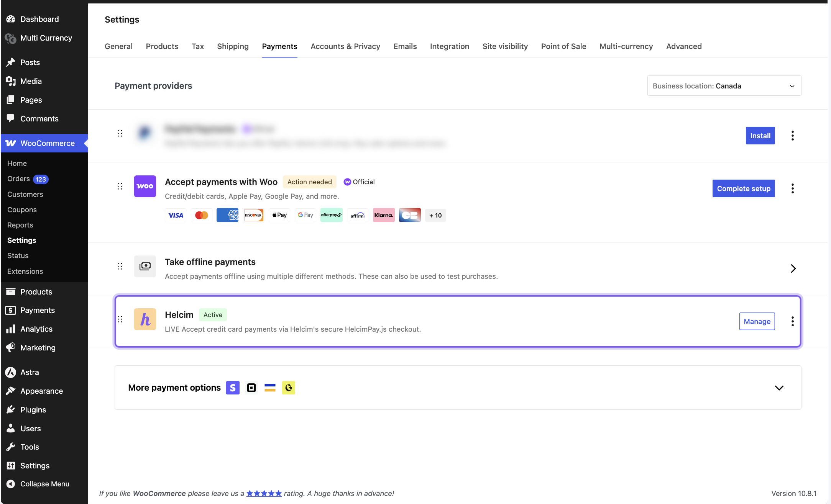Click the Astra logo icon
The image size is (831, 504).
tap(11, 372)
